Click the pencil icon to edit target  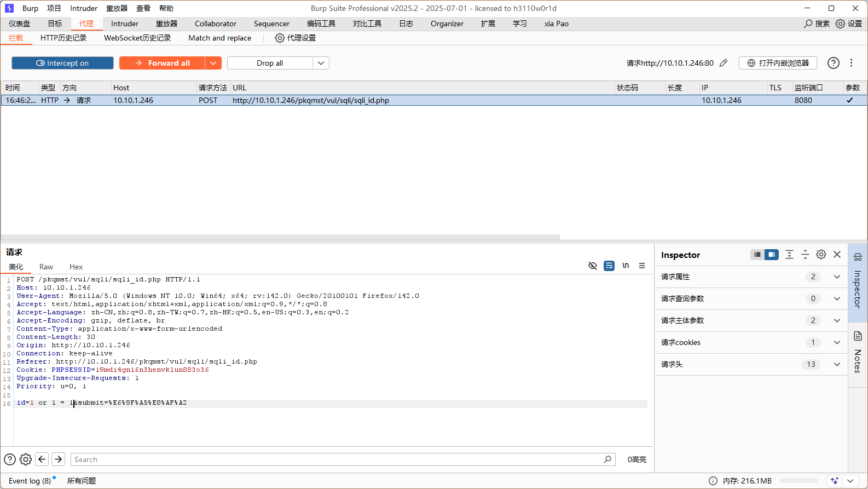click(x=724, y=63)
